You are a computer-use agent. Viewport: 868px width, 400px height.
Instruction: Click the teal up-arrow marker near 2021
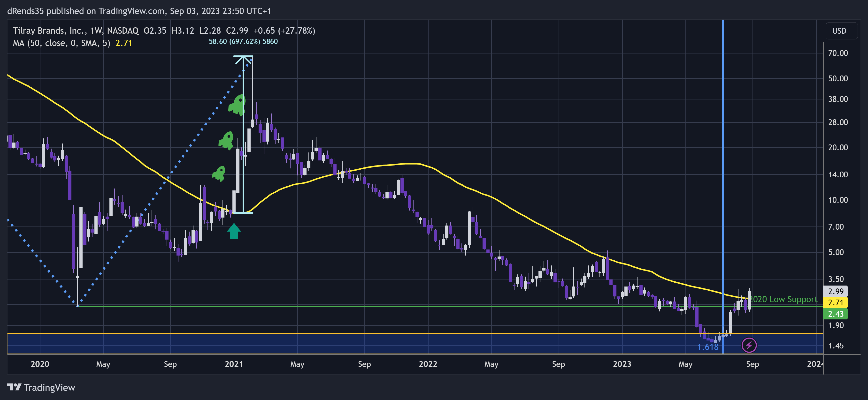click(x=234, y=231)
